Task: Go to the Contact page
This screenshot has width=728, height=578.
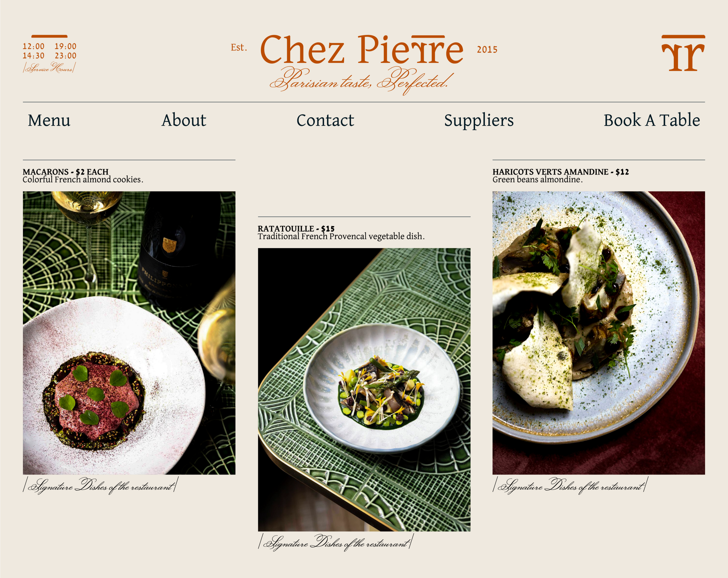Action: click(325, 120)
